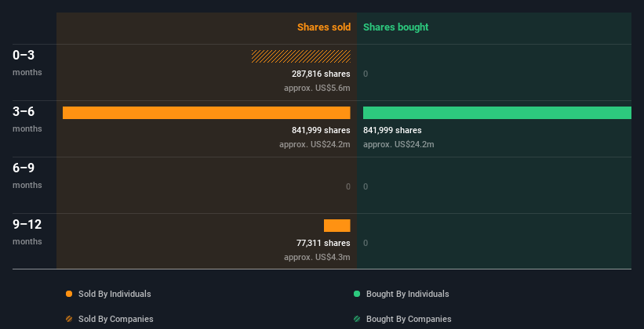Toggle the Bought By Individuals legend label

(x=407, y=294)
